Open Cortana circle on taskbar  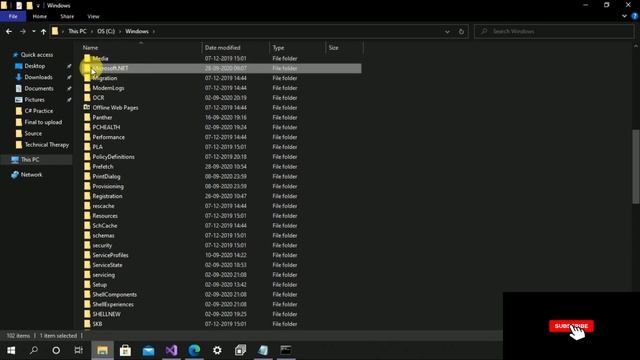point(56,350)
